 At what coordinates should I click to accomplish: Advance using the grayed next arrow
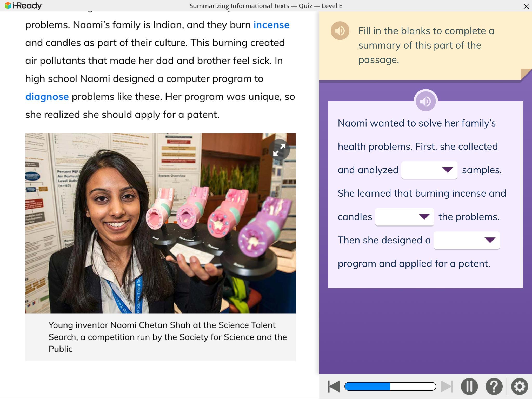pos(447,386)
